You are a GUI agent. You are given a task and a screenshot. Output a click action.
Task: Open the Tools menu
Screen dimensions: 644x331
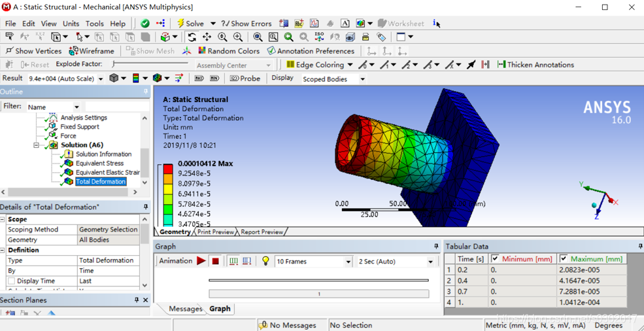[95, 24]
